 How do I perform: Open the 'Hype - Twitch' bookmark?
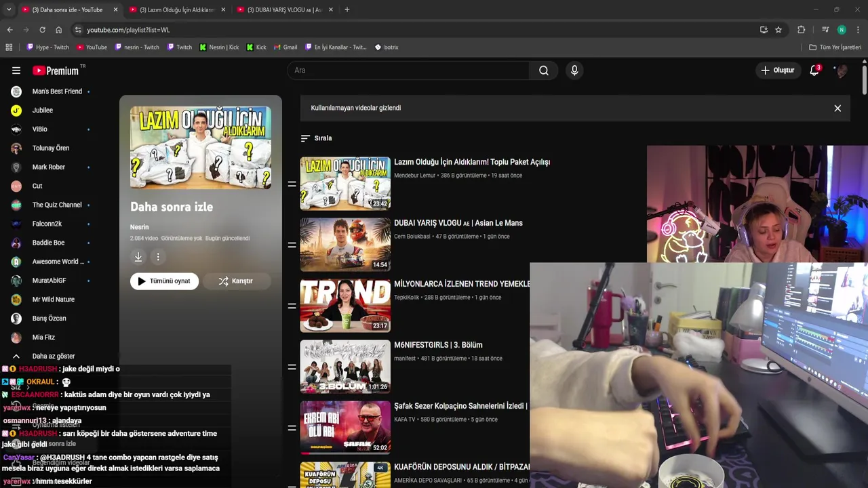pyautogui.click(x=47, y=47)
